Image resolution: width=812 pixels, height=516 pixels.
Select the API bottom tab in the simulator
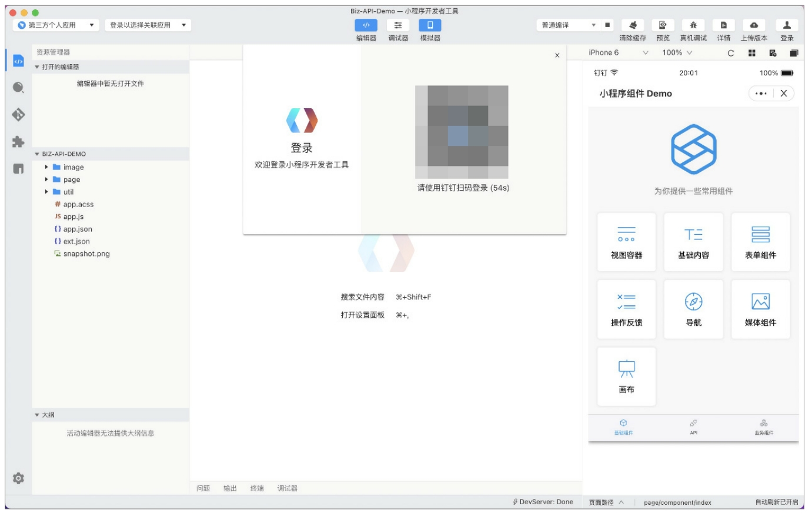693,428
